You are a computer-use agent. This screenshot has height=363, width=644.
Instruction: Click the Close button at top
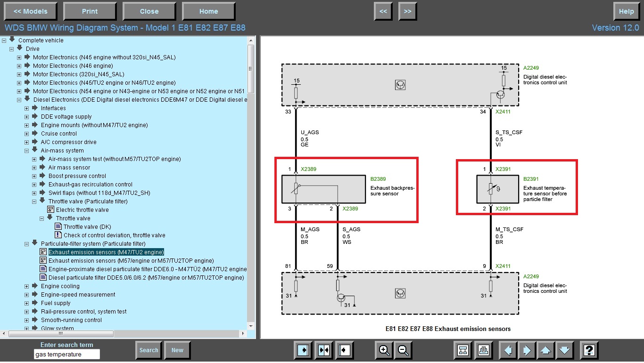(x=149, y=11)
